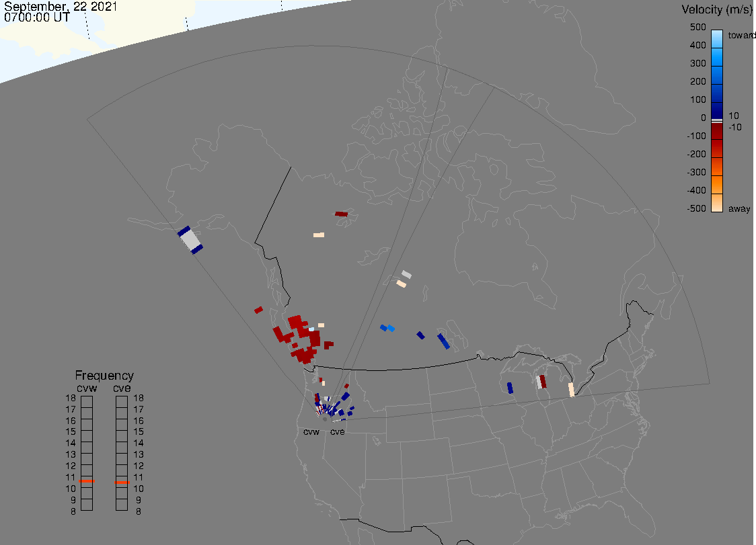Image resolution: width=756 pixels, height=545 pixels.
Task: Click the '500' velocity scale label
Action: [697, 28]
